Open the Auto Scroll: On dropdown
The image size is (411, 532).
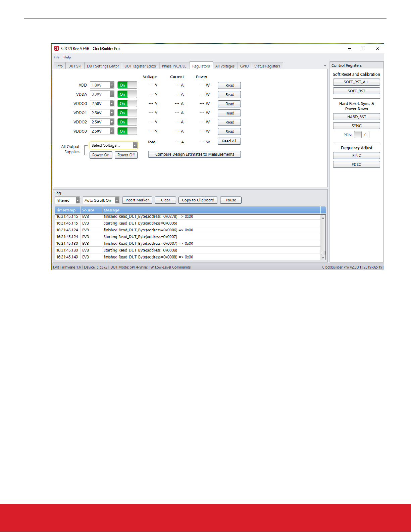[x=101, y=200]
